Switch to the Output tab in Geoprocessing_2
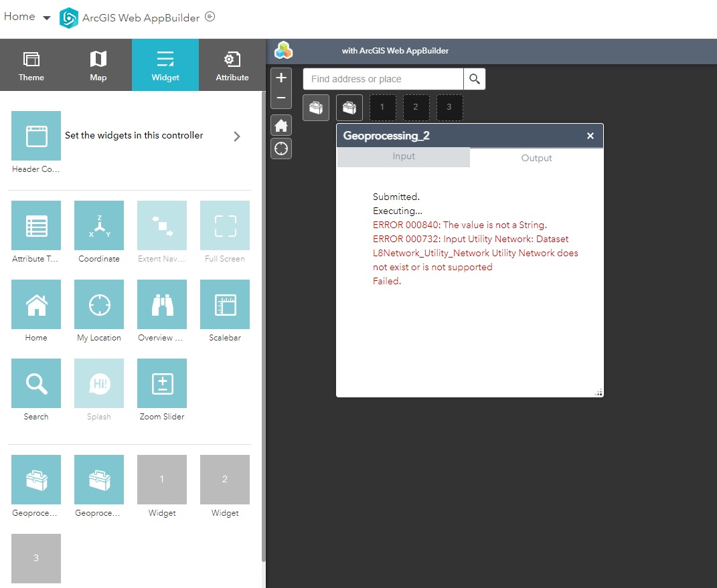 (536, 158)
